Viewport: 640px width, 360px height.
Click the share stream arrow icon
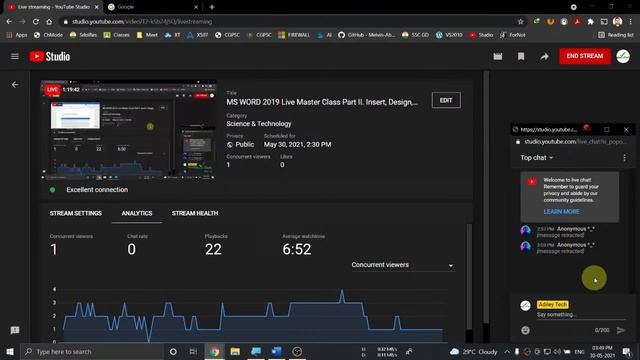pos(544,57)
